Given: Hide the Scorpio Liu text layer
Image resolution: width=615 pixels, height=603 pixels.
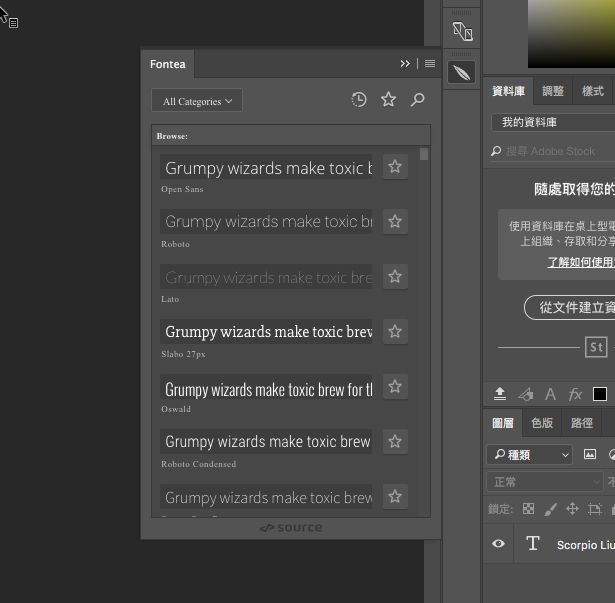Looking at the screenshot, I should [498, 544].
